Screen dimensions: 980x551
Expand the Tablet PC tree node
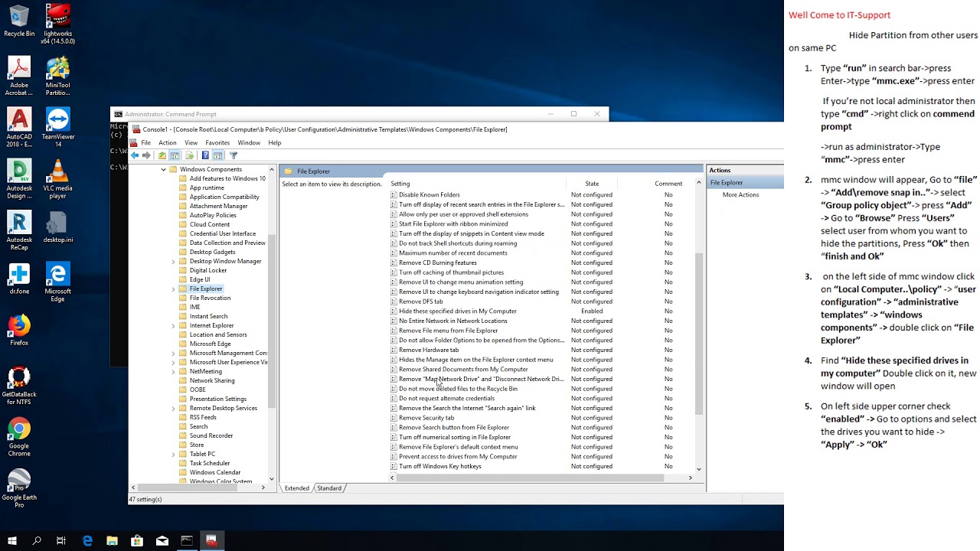173,454
